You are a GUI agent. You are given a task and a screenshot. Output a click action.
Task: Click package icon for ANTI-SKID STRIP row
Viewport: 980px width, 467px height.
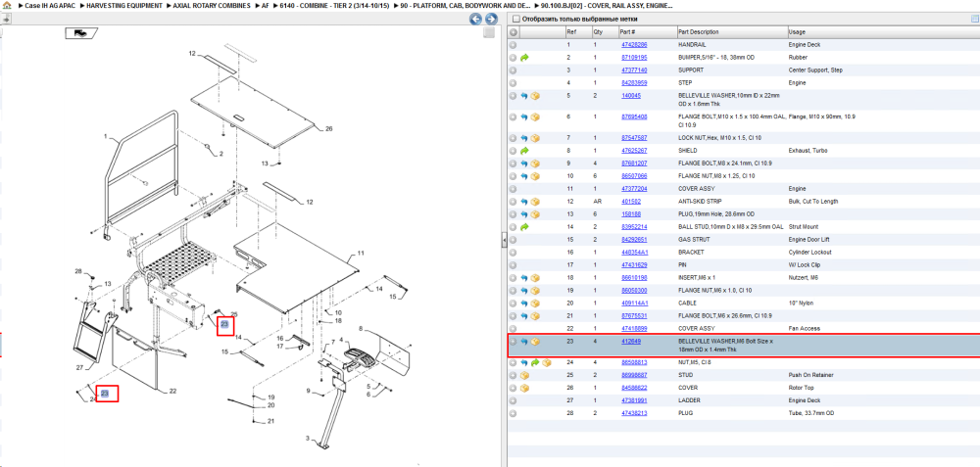535,202
